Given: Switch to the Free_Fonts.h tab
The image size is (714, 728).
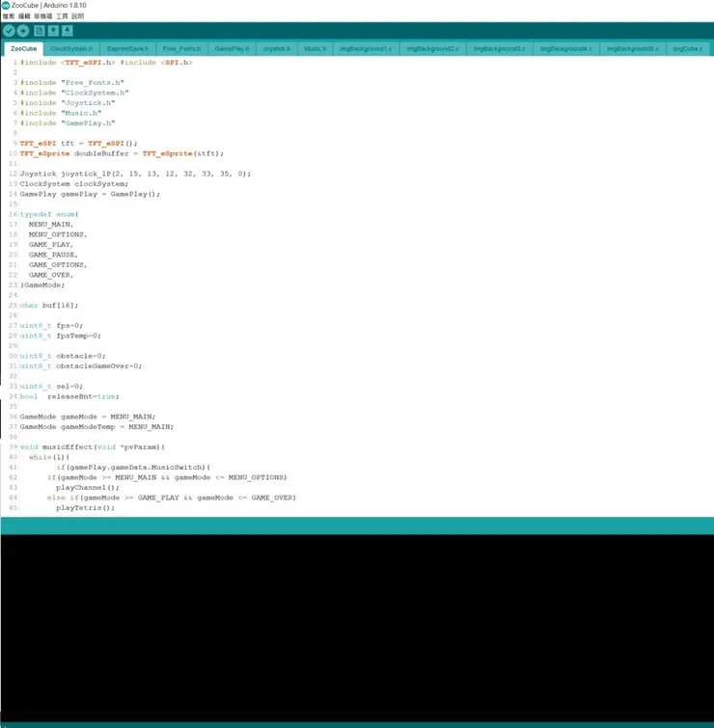Looking at the screenshot, I should click(181, 49).
